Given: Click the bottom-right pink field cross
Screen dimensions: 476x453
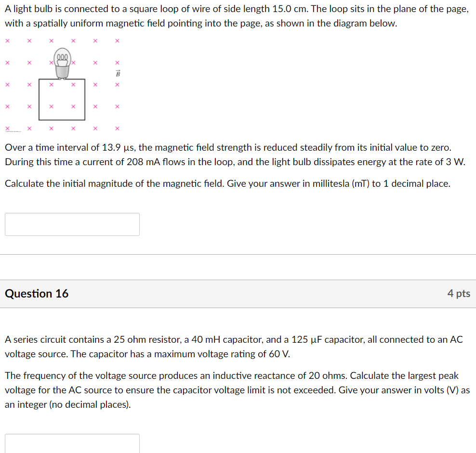Looking at the screenshot, I should 117,129.
